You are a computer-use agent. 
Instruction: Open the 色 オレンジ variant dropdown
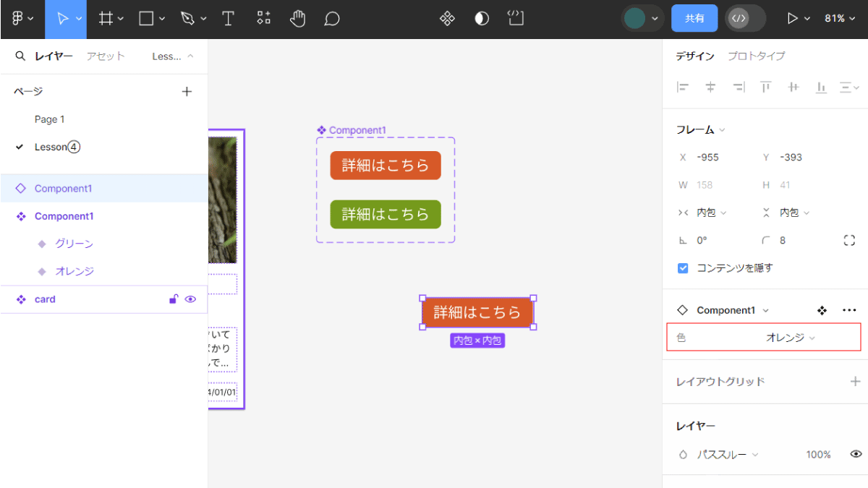[791, 338]
